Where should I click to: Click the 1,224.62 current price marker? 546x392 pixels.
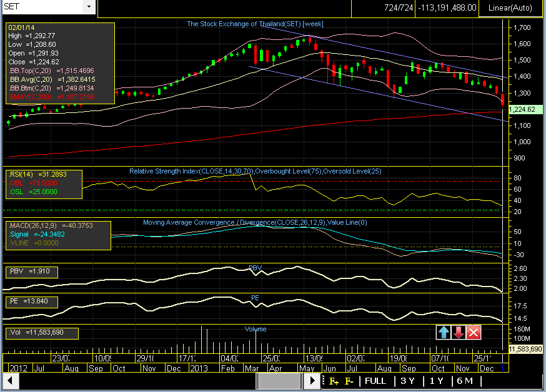[x=525, y=110]
